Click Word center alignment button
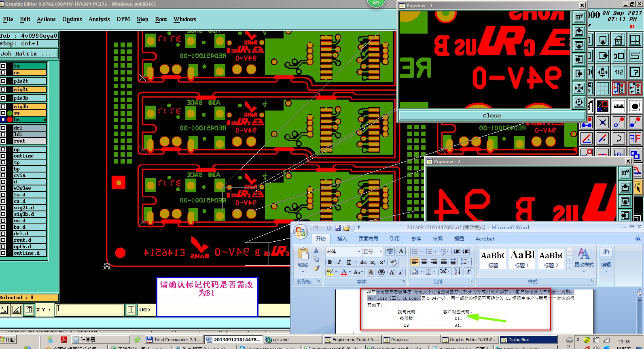 tap(424, 262)
